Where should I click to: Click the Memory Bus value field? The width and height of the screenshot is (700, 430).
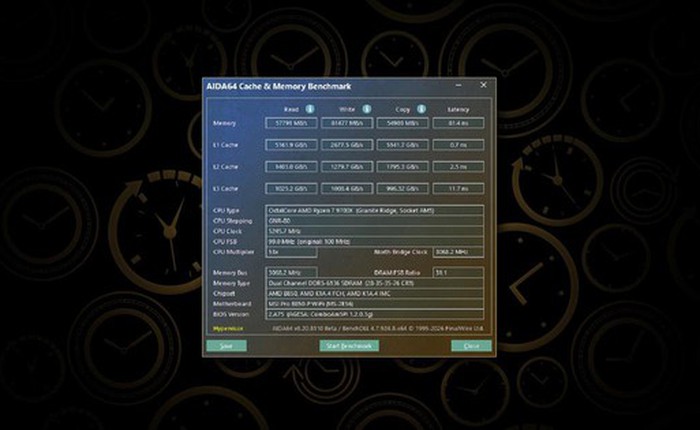[291, 272]
